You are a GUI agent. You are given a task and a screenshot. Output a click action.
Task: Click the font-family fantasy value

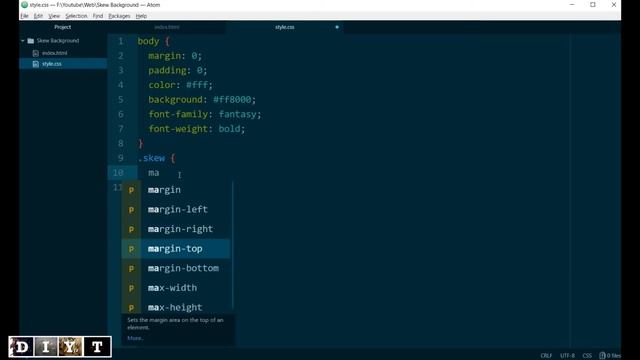pyautogui.click(x=238, y=114)
